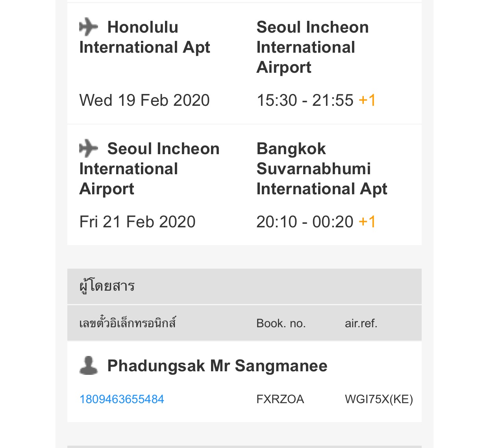Open e-ticket number 1809463655484 link
The image size is (489, 448).
point(122,399)
